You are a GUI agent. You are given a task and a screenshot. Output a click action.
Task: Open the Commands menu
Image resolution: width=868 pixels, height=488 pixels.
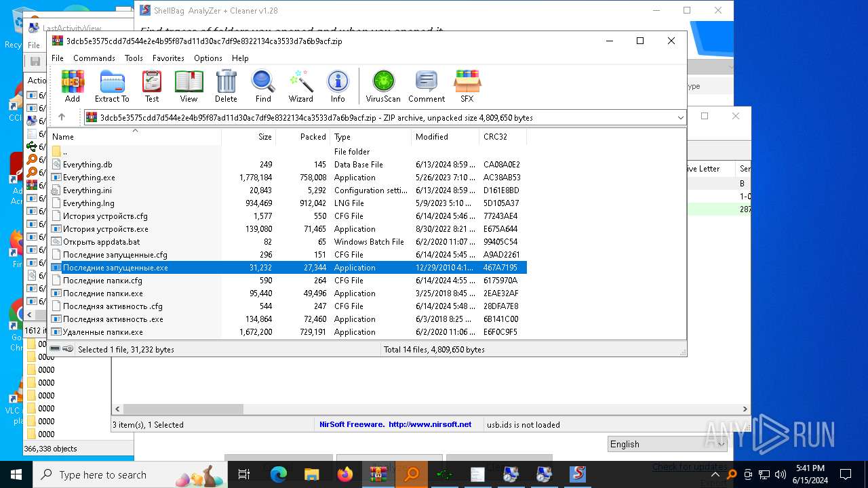94,58
